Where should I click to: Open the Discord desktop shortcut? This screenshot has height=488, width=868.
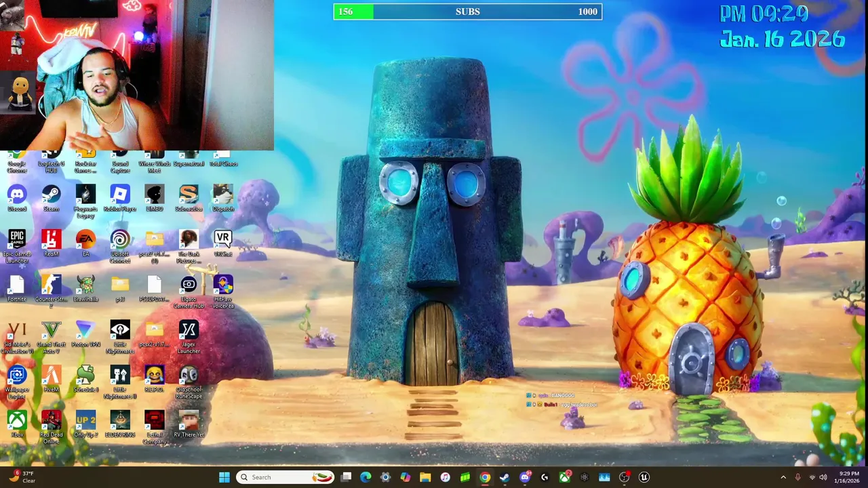tap(17, 198)
